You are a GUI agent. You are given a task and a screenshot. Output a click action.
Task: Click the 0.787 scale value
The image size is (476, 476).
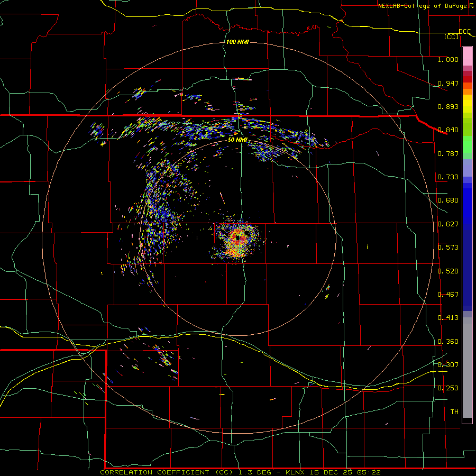448,153
